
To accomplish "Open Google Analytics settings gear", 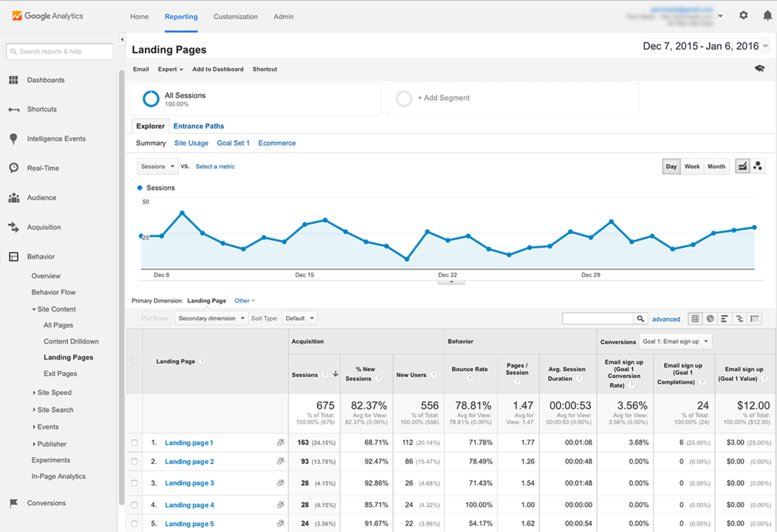I will (743, 15).
